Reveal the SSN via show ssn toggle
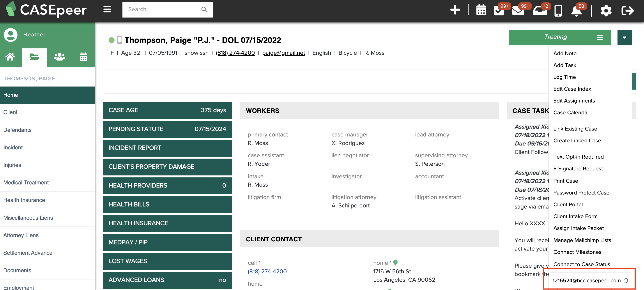The width and height of the screenshot is (644, 290). [196, 53]
